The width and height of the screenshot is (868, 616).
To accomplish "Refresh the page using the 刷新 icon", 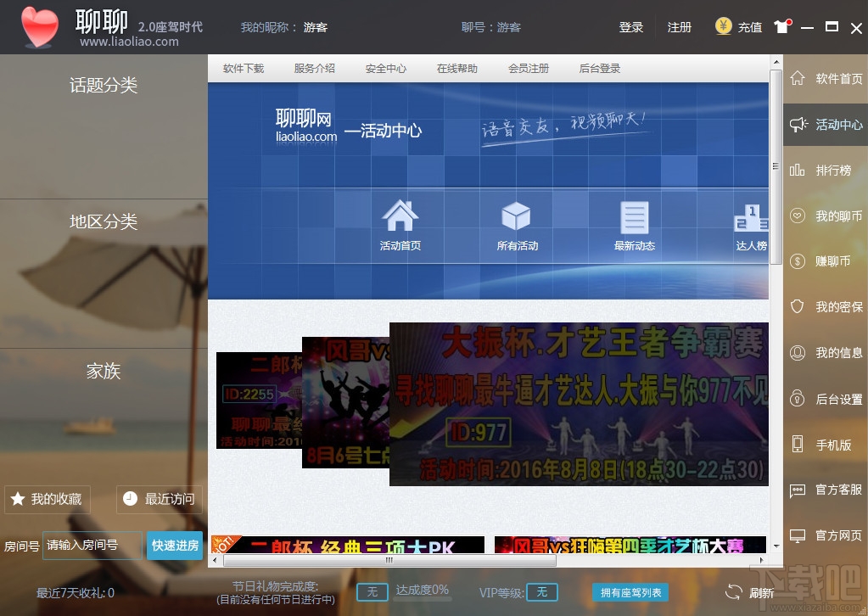I will 745,592.
